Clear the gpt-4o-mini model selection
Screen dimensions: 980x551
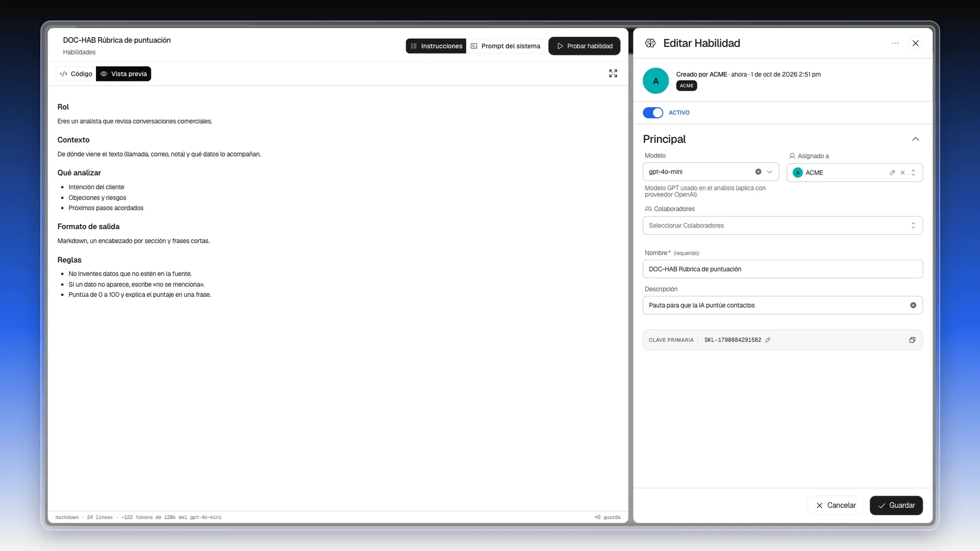758,172
